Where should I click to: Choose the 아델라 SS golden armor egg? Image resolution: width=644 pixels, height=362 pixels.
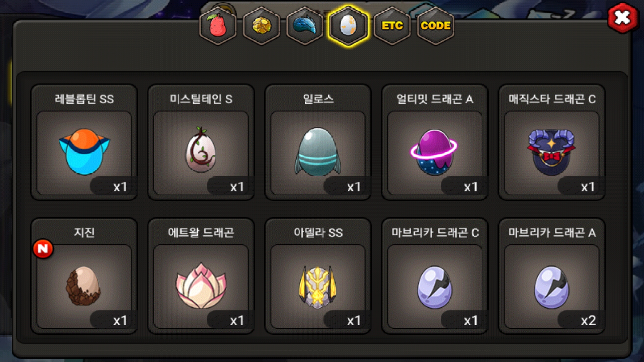pos(318,287)
